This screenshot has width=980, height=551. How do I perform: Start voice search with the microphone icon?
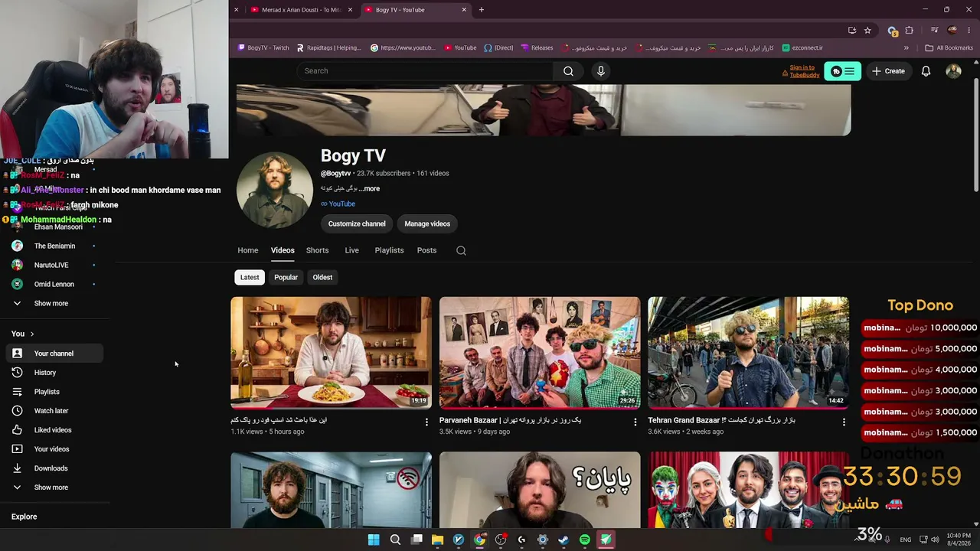(x=601, y=71)
